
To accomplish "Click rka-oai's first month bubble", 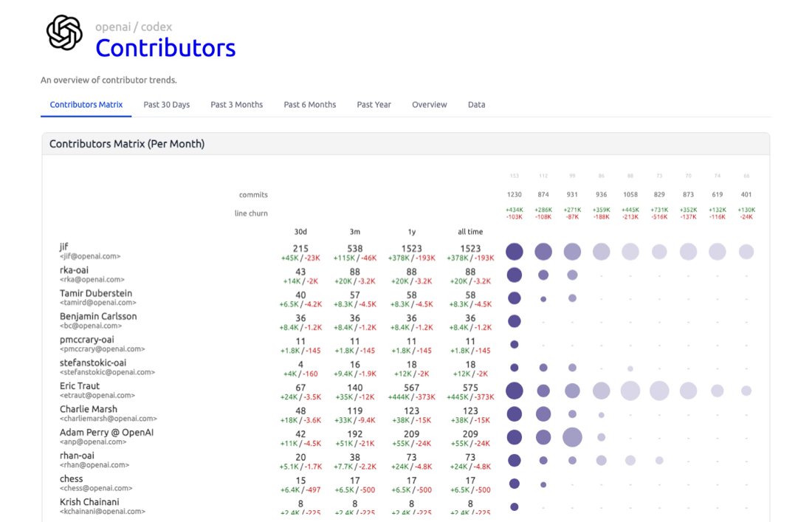I will pyautogui.click(x=515, y=275).
